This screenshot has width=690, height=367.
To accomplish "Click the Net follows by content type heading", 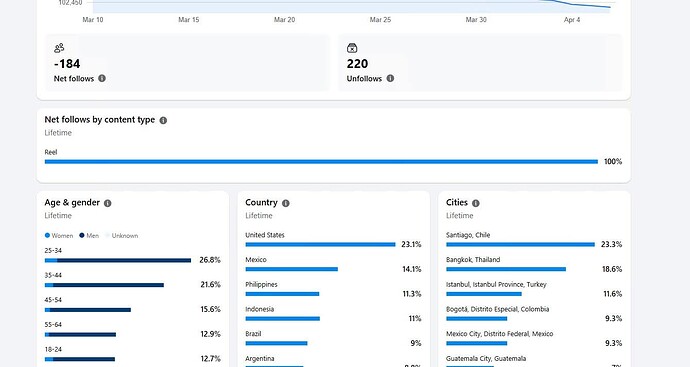I will click(100, 120).
